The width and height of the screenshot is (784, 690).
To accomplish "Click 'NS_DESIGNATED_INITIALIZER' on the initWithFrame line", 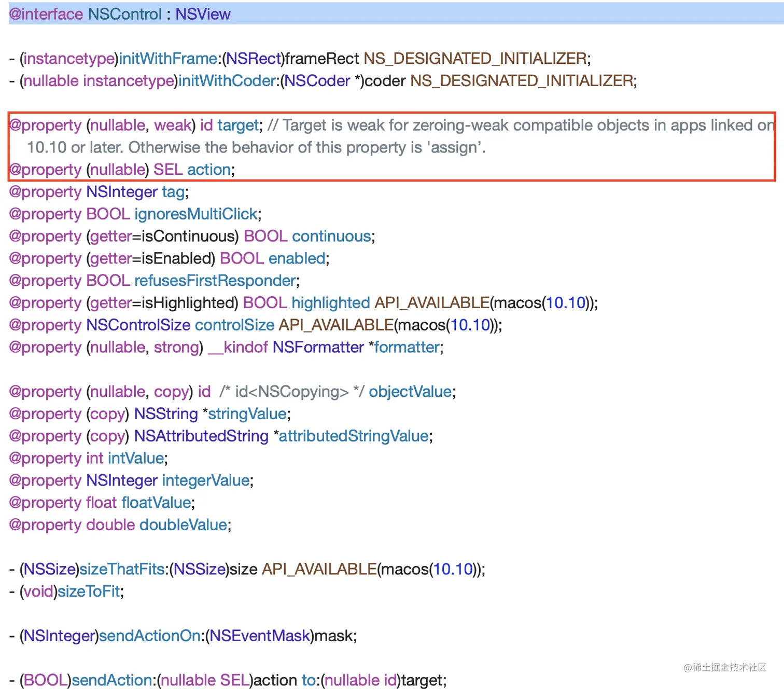I will (475, 59).
